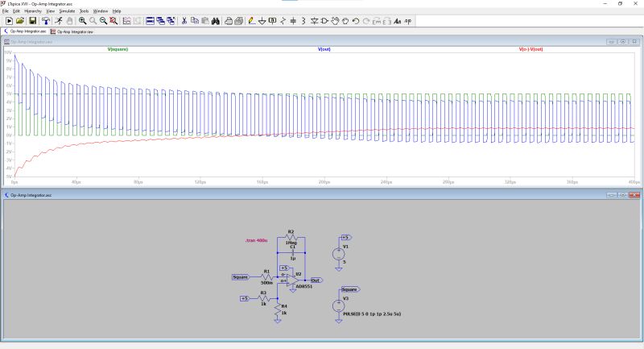This screenshot has width=644, height=349.
Task: Select the Draw Wire pencil tool
Action: 252,21
